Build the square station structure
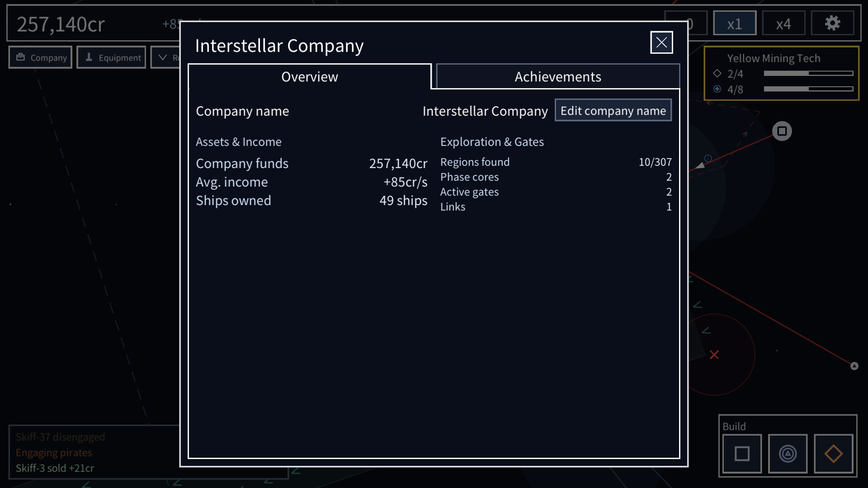Screen dimensions: 868x488 [x=742, y=454]
